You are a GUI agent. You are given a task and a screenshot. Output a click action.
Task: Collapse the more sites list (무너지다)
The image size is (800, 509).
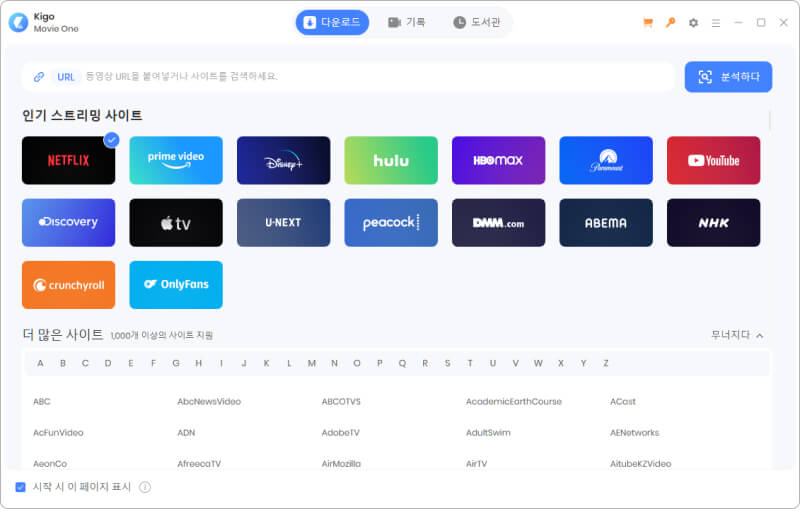point(737,335)
